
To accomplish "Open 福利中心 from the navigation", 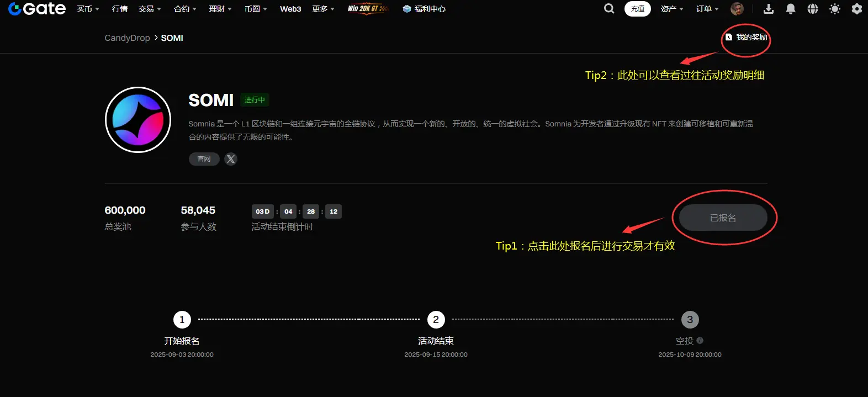I will pos(424,9).
